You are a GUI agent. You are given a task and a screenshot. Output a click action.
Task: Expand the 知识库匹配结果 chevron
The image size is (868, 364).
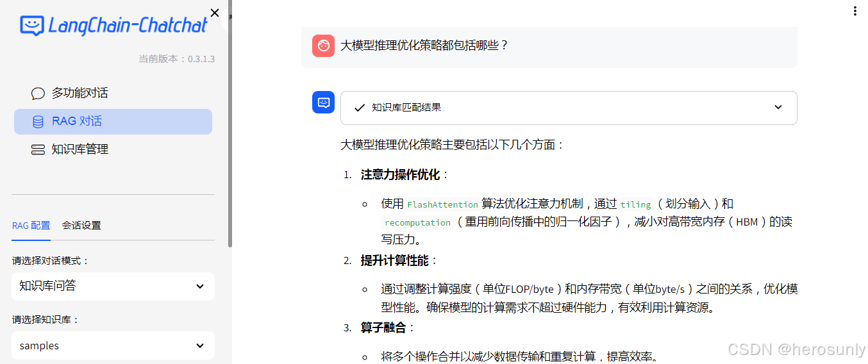coord(778,108)
